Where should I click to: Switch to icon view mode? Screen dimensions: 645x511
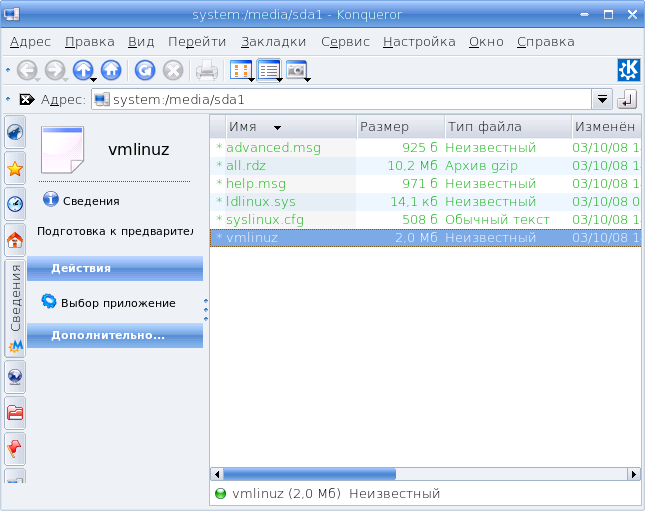(240, 70)
